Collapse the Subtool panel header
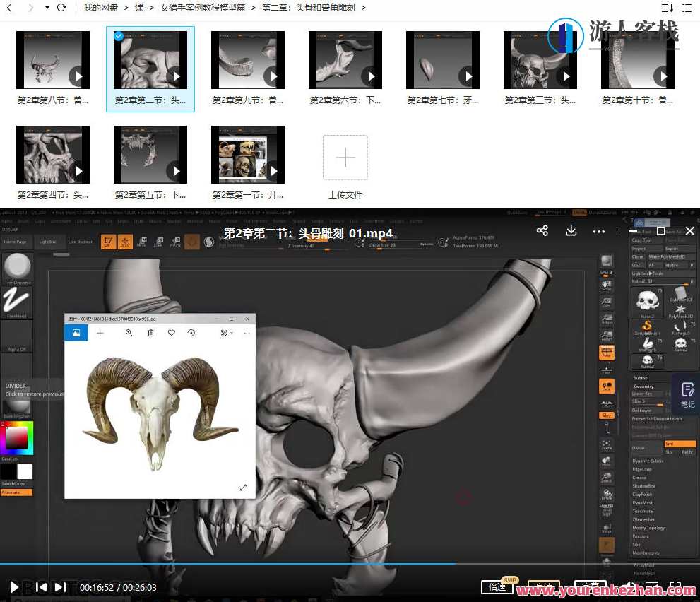The width and height of the screenshot is (700, 602). 639,378
